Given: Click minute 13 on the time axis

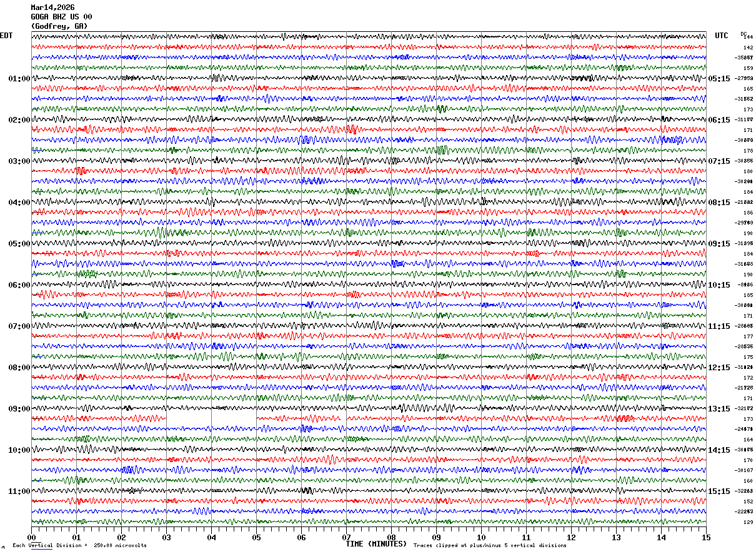Looking at the screenshot, I should (x=616, y=537).
